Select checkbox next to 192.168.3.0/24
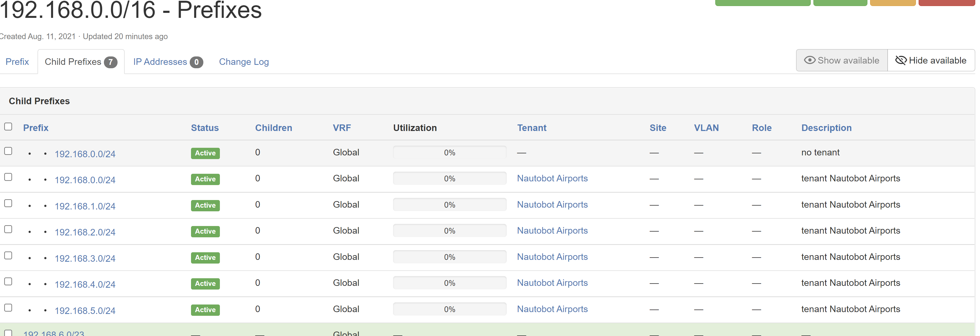The height and width of the screenshot is (336, 980). click(8, 256)
